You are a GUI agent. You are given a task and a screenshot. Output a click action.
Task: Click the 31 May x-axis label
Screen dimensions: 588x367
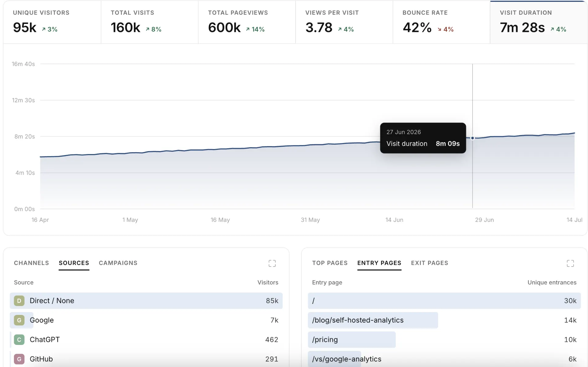click(310, 220)
